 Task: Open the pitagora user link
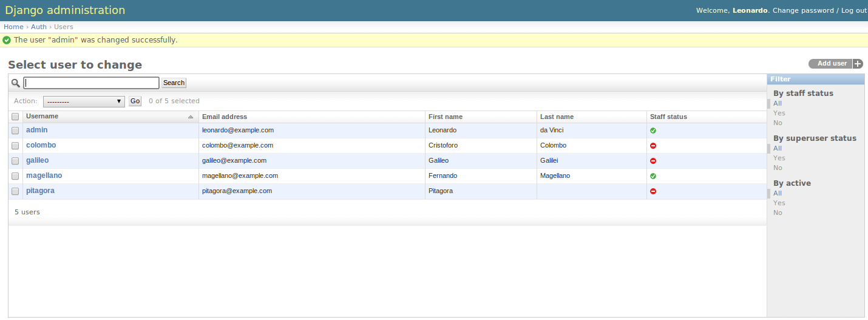40,191
